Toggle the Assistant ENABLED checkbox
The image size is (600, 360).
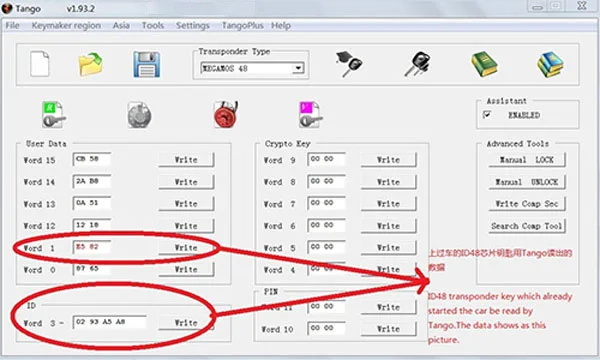tap(487, 114)
